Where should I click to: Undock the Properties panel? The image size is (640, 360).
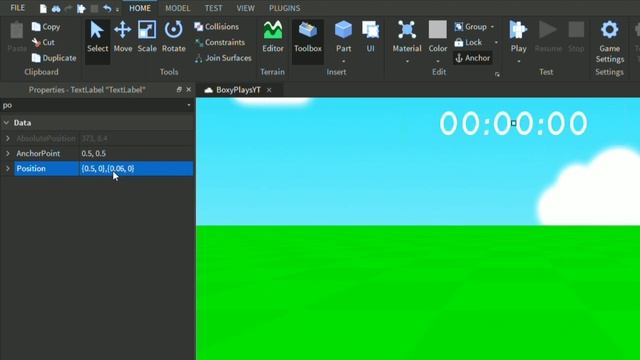(179, 89)
